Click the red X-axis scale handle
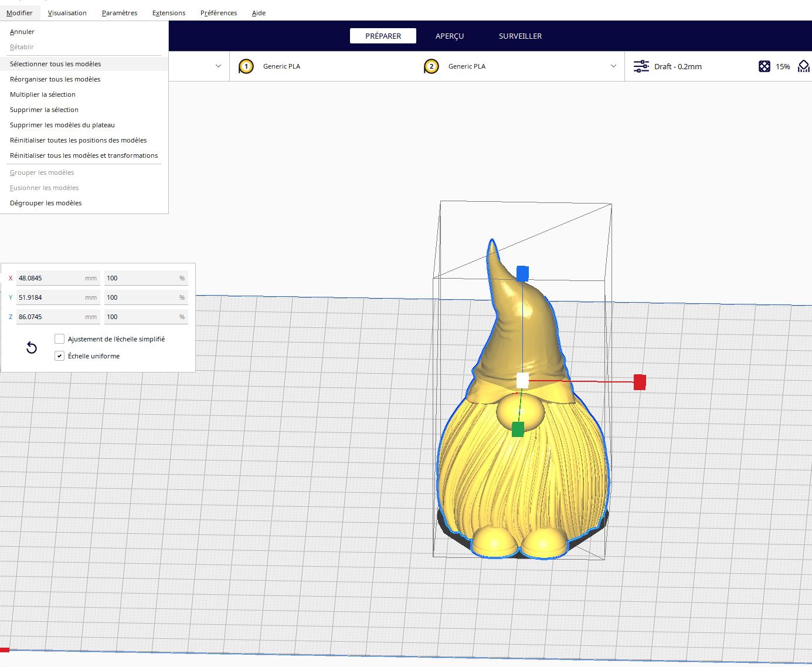This screenshot has width=812, height=667. click(640, 382)
